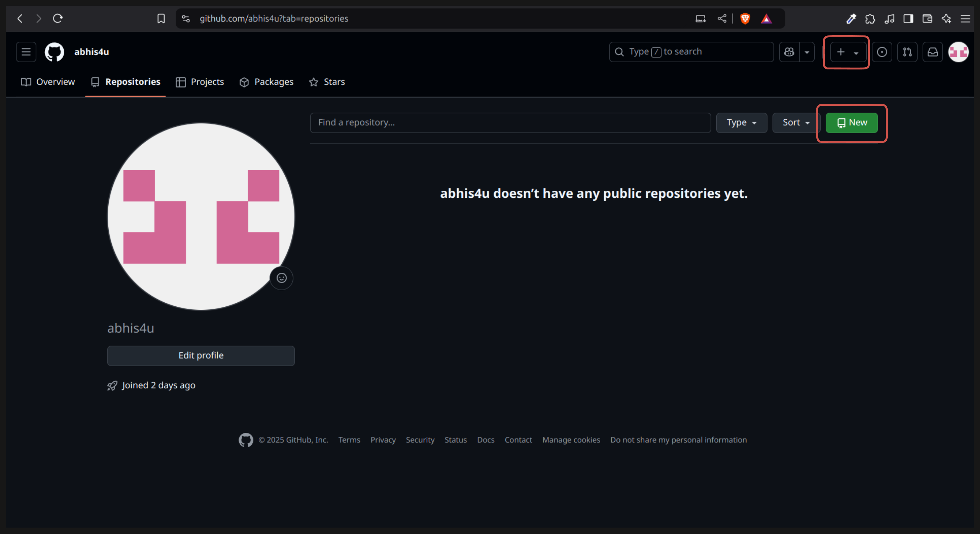Click the eyedropper extension icon
Screen dimensions: 980x534
(x=851, y=19)
